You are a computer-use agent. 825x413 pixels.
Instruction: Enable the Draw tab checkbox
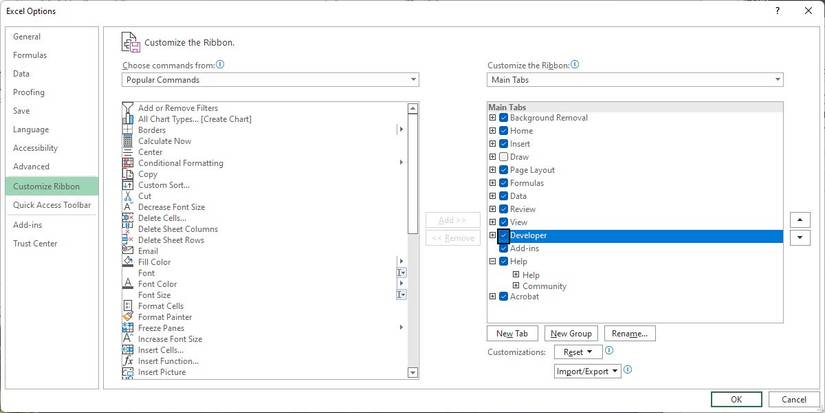[504, 157]
